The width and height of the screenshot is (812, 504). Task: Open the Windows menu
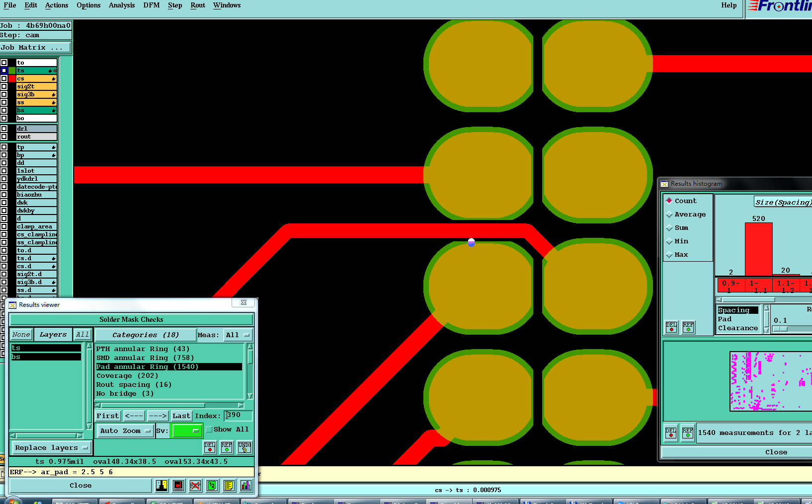(x=227, y=5)
